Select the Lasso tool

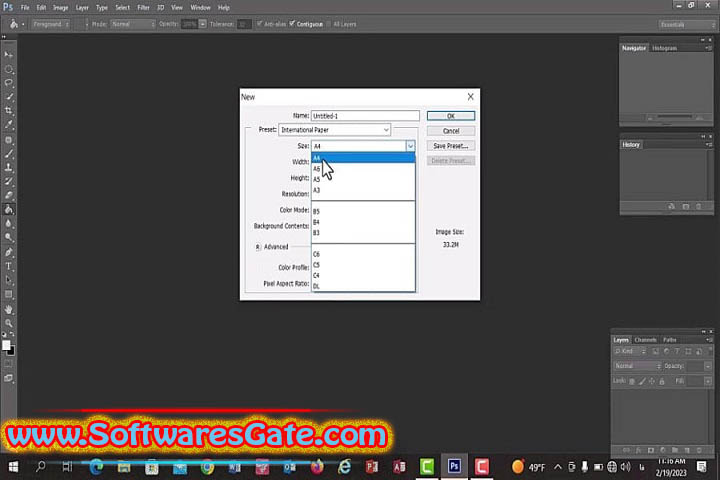pos(8,83)
